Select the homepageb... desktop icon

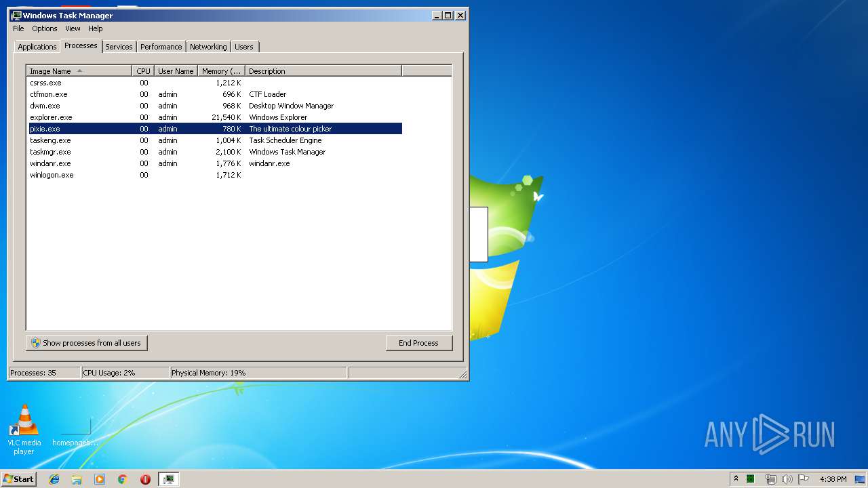(x=75, y=432)
